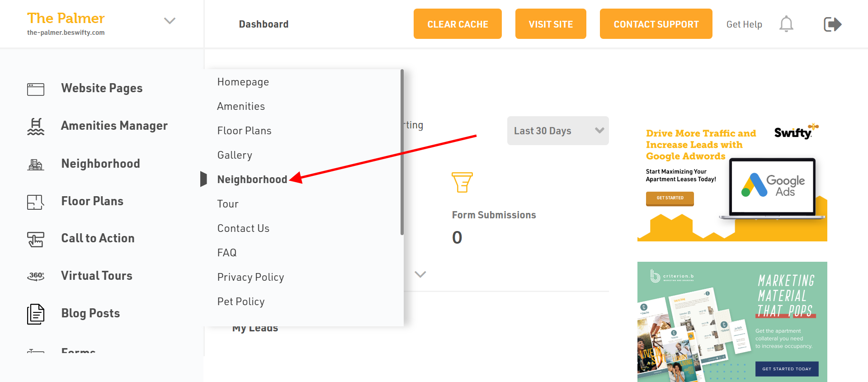This screenshot has height=382, width=868.
Task: Open the Last 30 Days dropdown
Action: click(557, 131)
